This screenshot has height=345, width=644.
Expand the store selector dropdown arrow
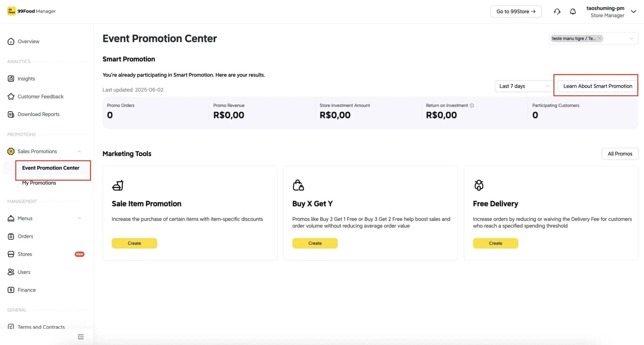(631, 38)
